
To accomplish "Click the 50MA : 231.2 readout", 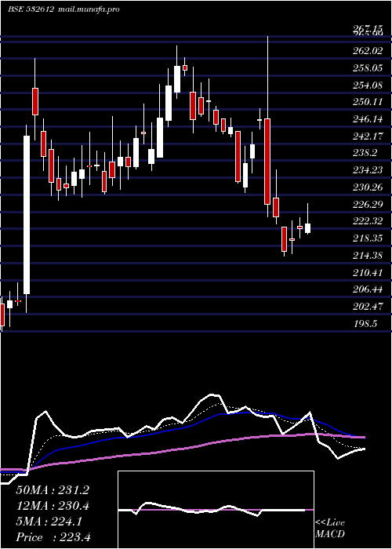I will [x=53, y=490].
